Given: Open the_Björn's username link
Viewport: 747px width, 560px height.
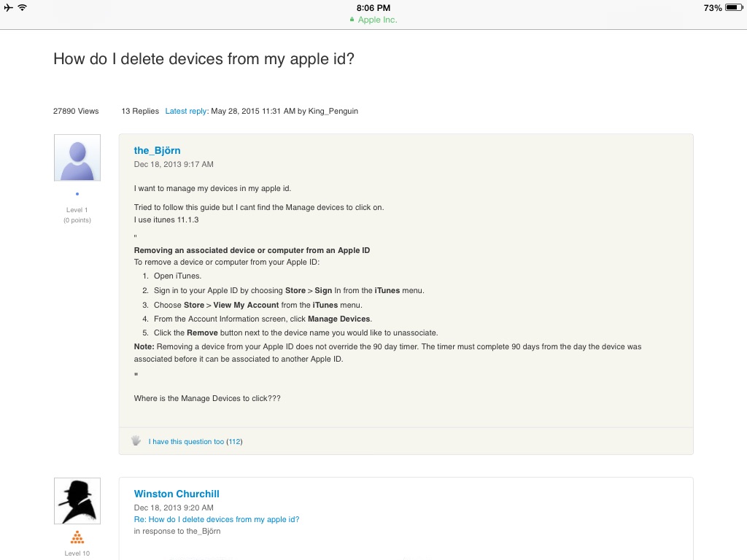Looking at the screenshot, I should [x=157, y=150].
